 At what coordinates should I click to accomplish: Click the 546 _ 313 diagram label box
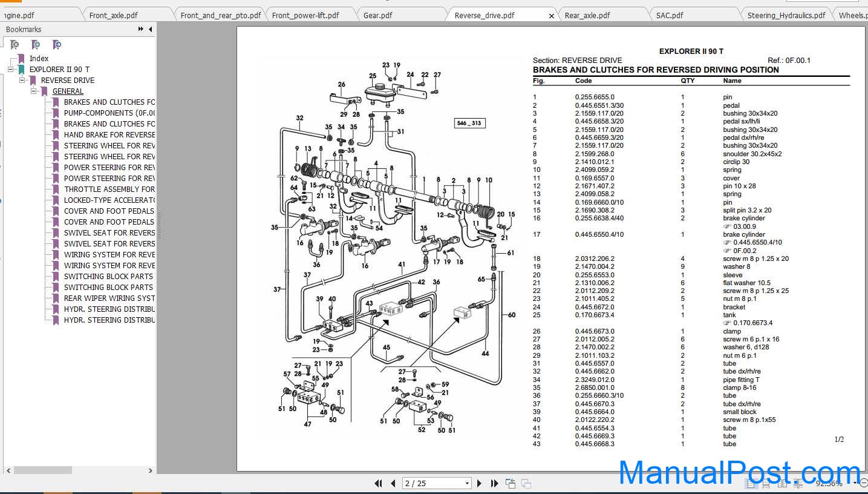point(469,123)
